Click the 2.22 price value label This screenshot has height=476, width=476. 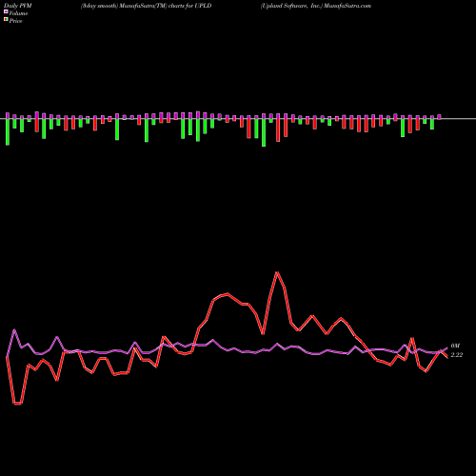click(457, 355)
